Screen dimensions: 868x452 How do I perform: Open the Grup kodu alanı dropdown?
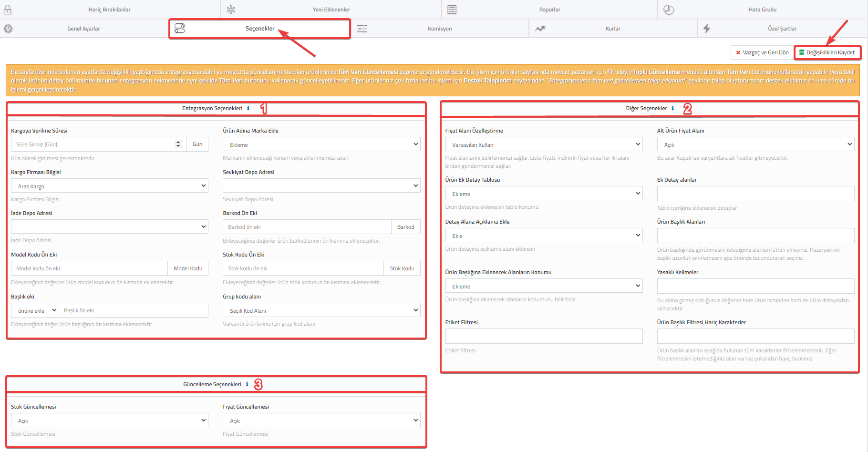(321, 310)
